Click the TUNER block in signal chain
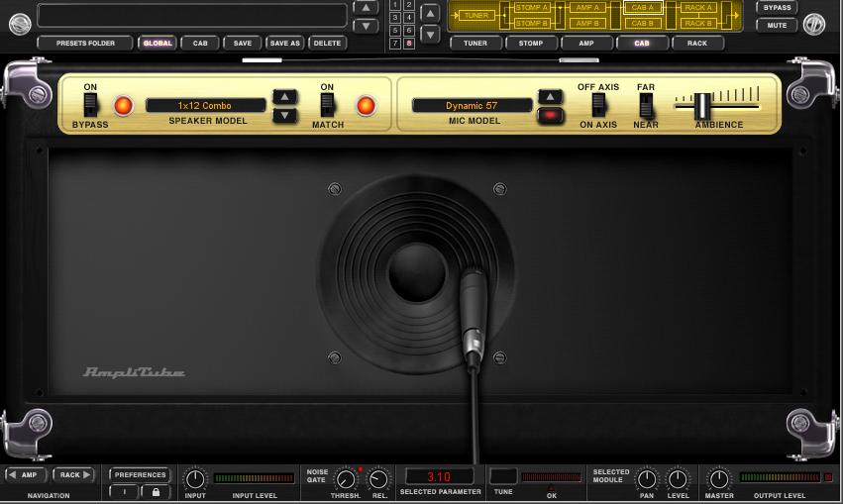The image size is (843, 504). (x=476, y=16)
